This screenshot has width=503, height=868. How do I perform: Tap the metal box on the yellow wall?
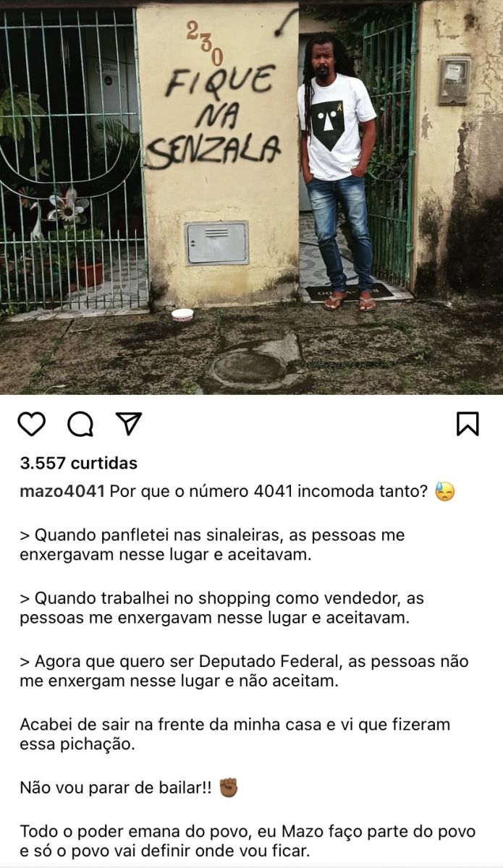216,243
